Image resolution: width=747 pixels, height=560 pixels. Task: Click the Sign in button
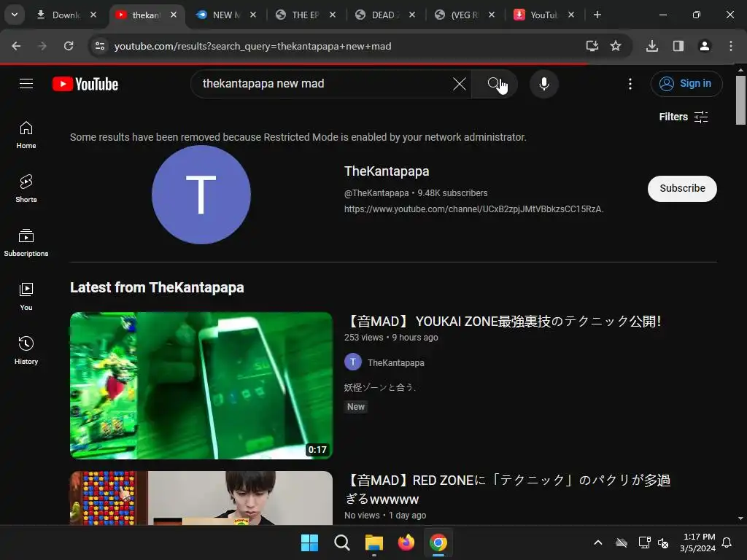686,84
